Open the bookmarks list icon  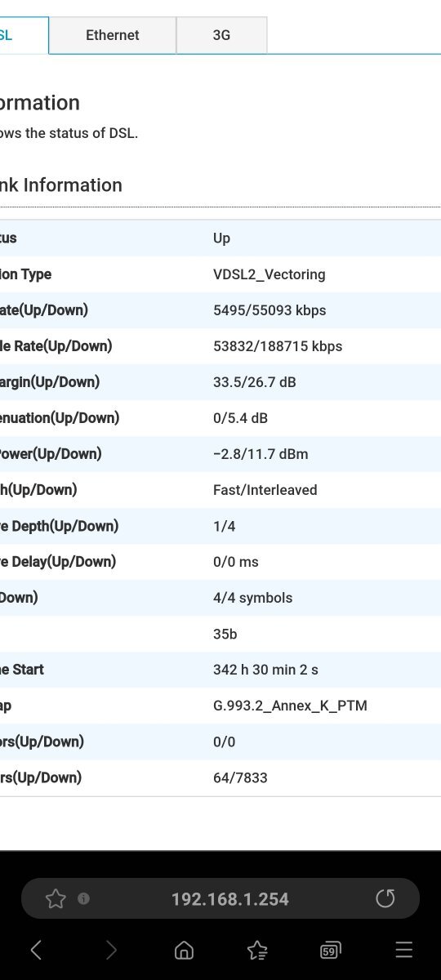coord(257,950)
